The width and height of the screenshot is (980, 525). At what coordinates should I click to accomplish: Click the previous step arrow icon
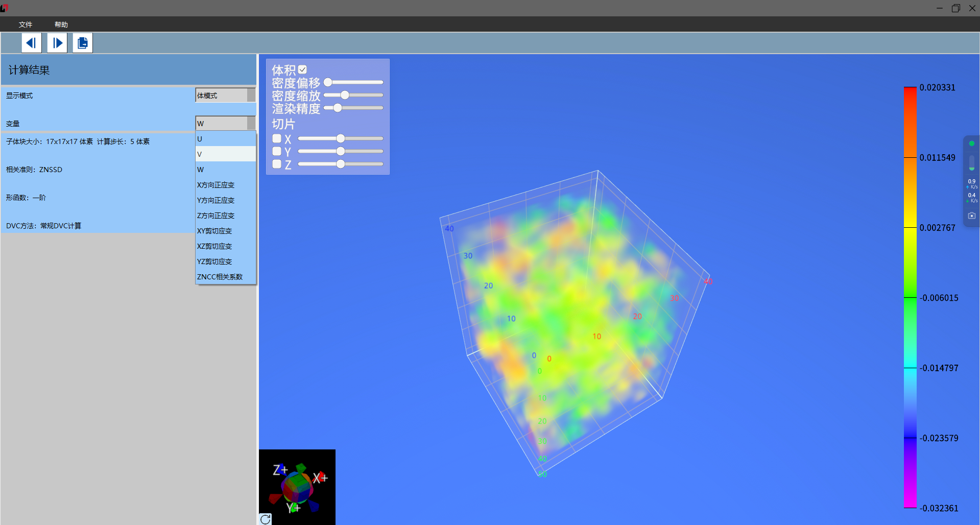(31, 43)
